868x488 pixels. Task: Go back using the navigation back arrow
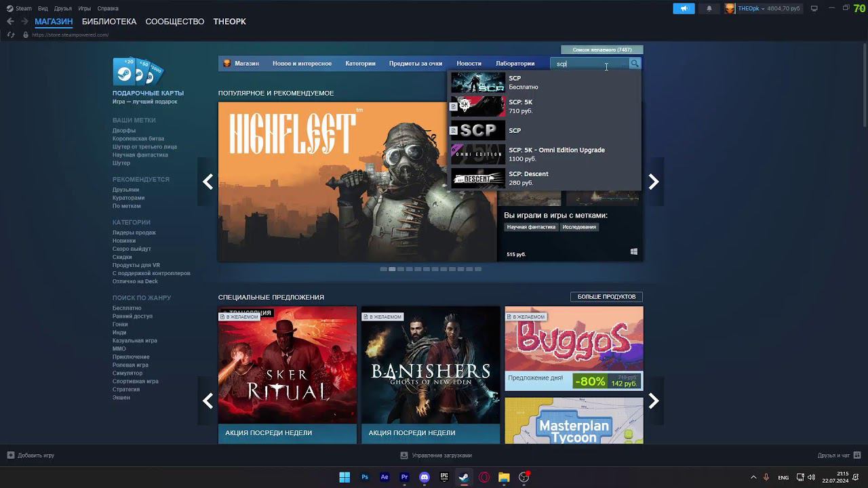(x=10, y=22)
